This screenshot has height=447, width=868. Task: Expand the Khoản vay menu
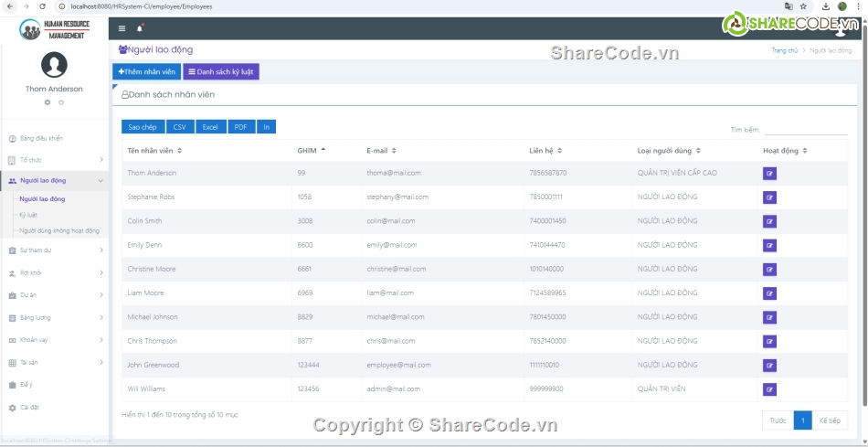(x=54, y=340)
